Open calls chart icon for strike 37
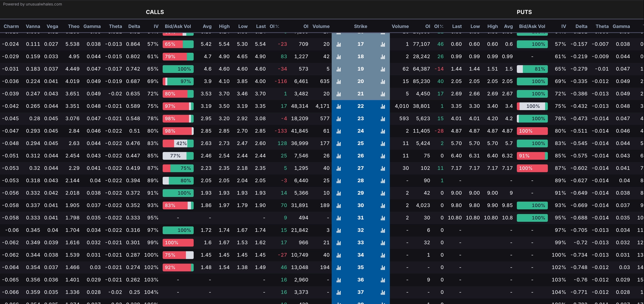The image size is (644, 304). (x=339, y=292)
